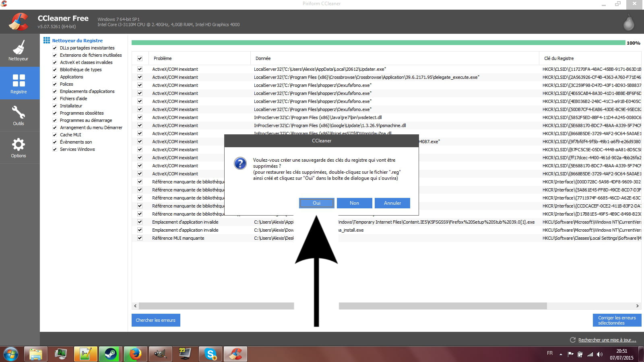Click the Fichiers d'aide label
The width and height of the screenshot is (644, 362).
[74, 99]
